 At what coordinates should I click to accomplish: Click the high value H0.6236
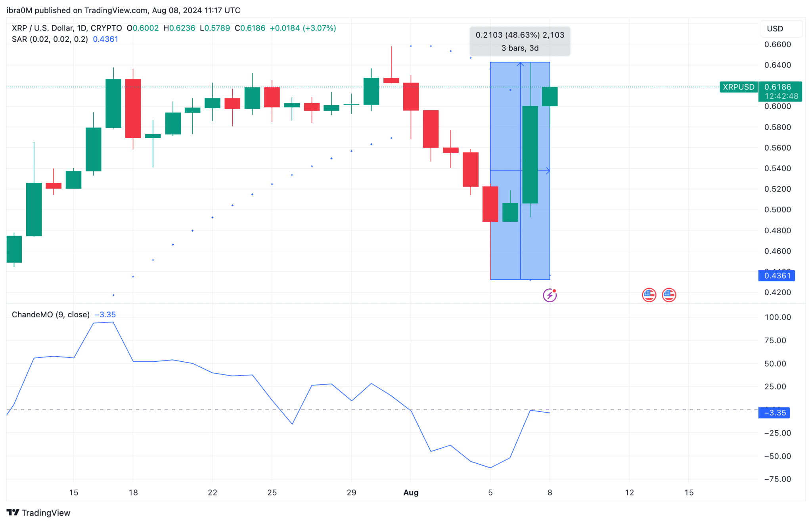tap(179, 28)
